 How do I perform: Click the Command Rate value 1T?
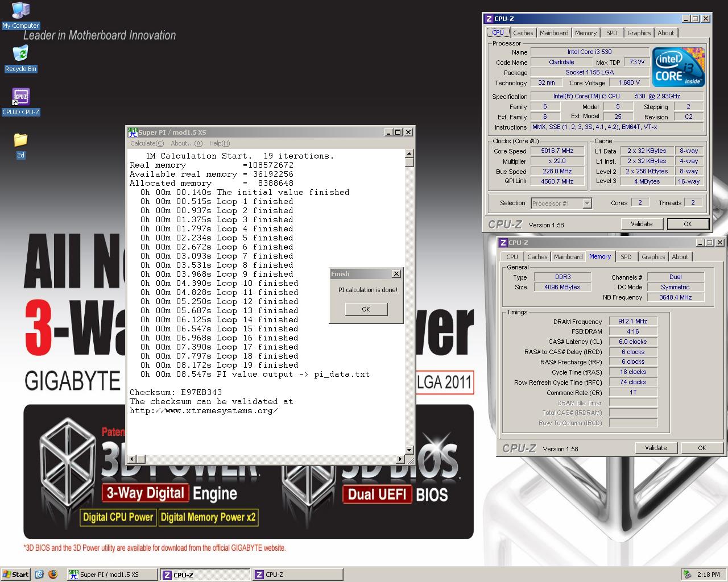pyautogui.click(x=633, y=392)
